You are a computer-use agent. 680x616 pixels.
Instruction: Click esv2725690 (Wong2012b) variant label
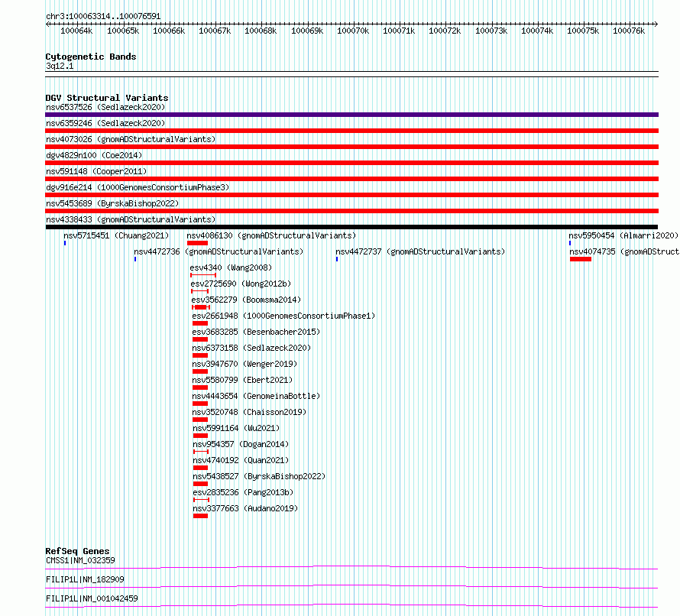tap(241, 284)
